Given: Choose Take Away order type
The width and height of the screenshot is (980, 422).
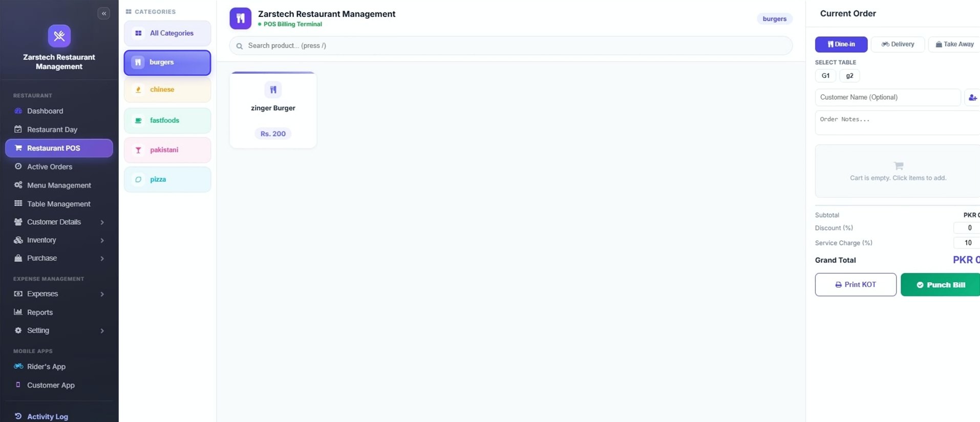Looking at the screenshot, I should [954, 45].
